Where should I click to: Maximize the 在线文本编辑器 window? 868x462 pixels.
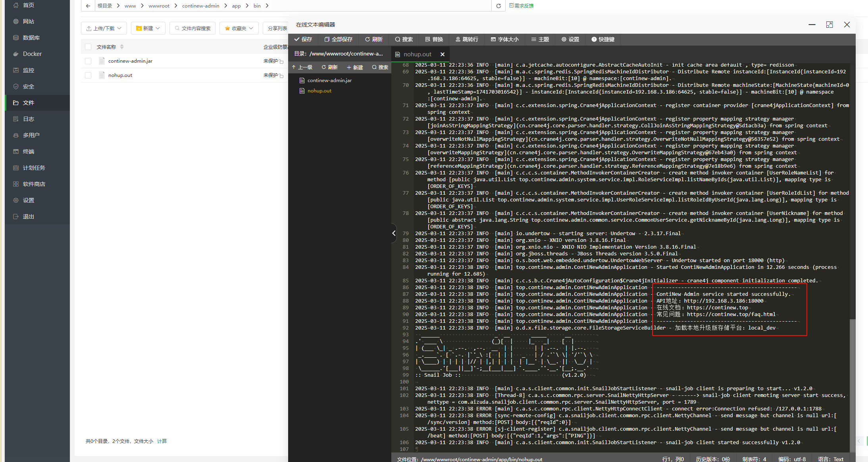tap(830, 25)
